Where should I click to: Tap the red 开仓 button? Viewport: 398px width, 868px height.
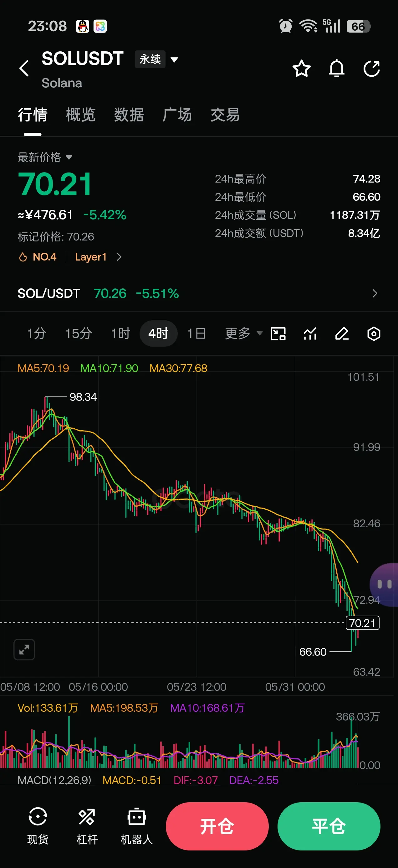(217, 826)
